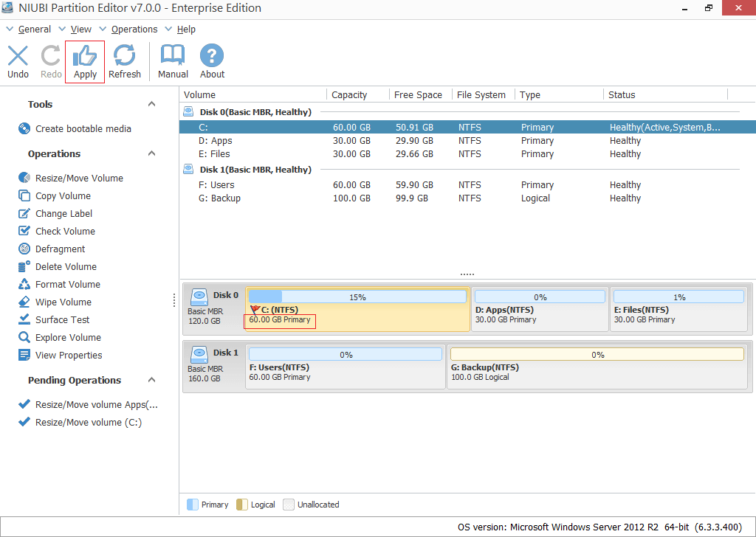Collapse the Operations section

pyautogui.click(x=151, y=153)
